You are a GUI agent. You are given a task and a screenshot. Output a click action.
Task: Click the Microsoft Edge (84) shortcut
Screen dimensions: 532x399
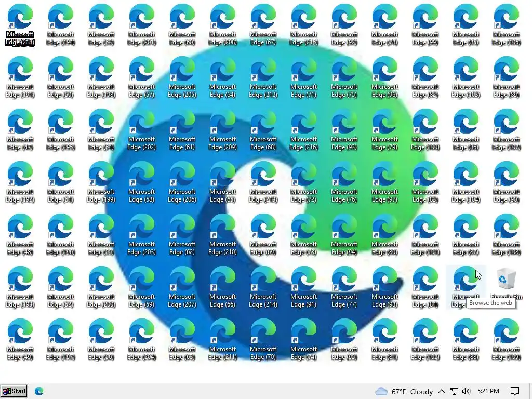tap(425, 287)
